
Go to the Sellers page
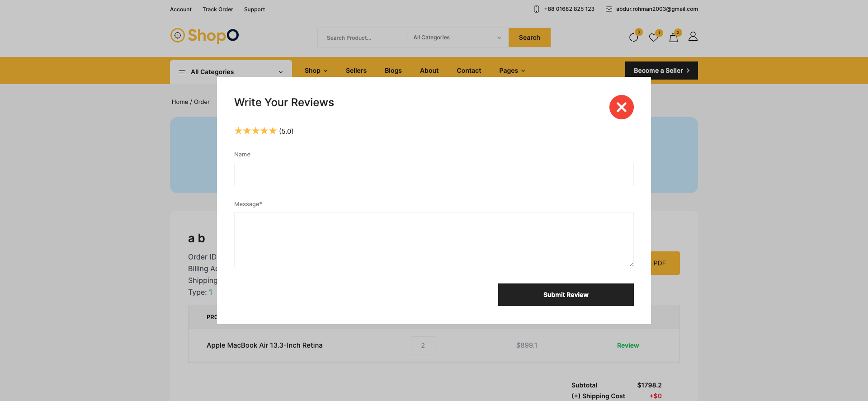356,71
